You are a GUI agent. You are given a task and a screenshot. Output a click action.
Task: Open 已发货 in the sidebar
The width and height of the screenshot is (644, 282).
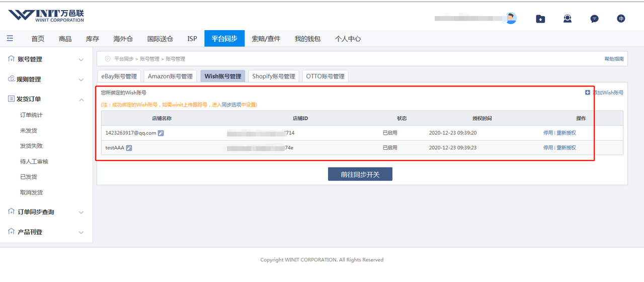pos(29,177)
